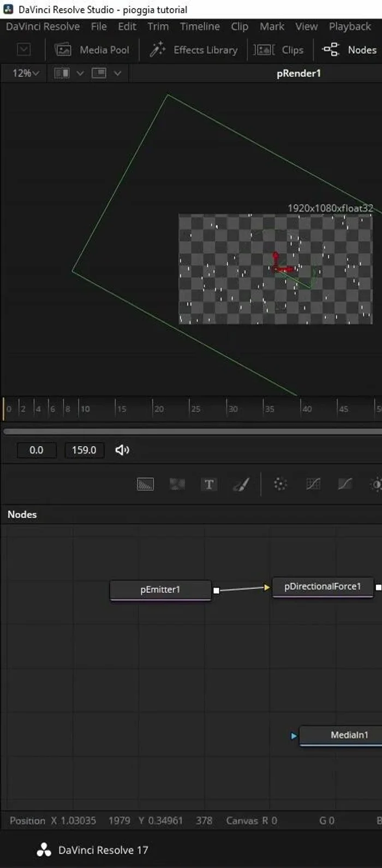Expand the split view options arrow
382x868 pixels.
click(80, 73)
